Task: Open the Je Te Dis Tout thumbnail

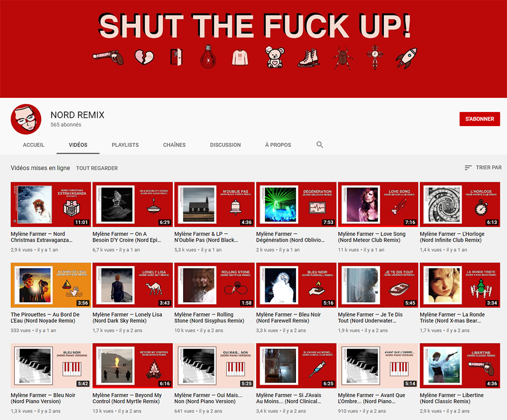Action: (x=378, y=285)
